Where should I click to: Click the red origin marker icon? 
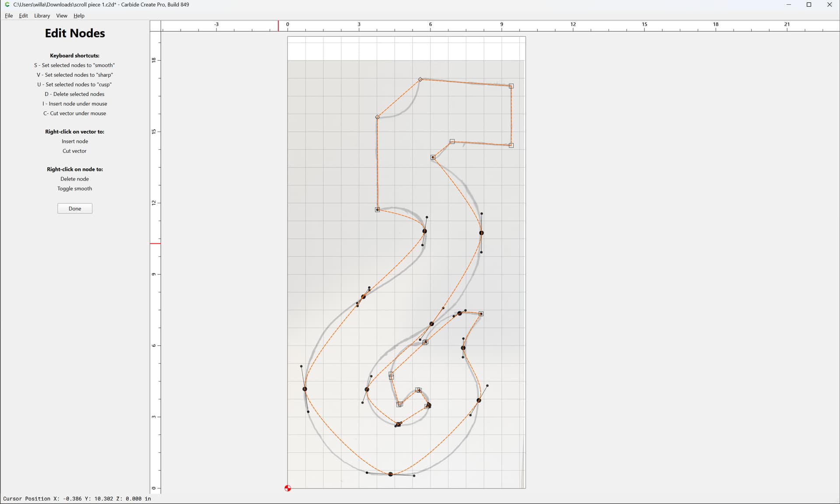[287, 488]
